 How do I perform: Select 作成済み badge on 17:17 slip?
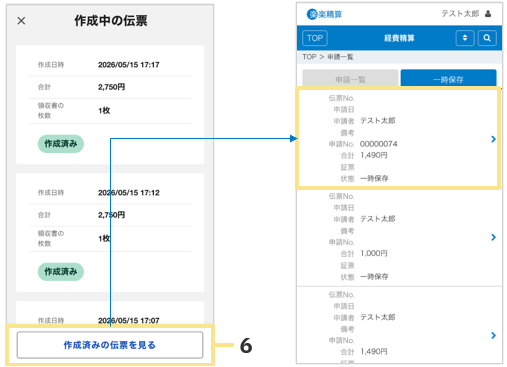tap(61, 144)
